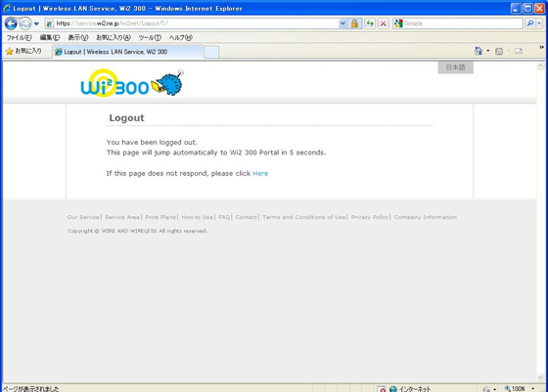The height and width of the screenshot is (392, 548).
Task: Click the red Stop loading icon
Action: point(383,23)
